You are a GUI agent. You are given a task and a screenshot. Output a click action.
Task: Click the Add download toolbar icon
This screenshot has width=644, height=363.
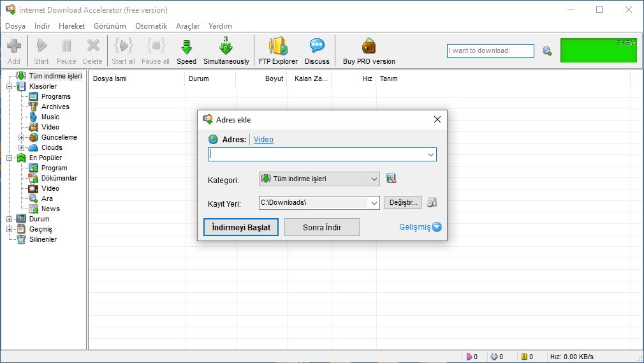click(x=13, y=51)
